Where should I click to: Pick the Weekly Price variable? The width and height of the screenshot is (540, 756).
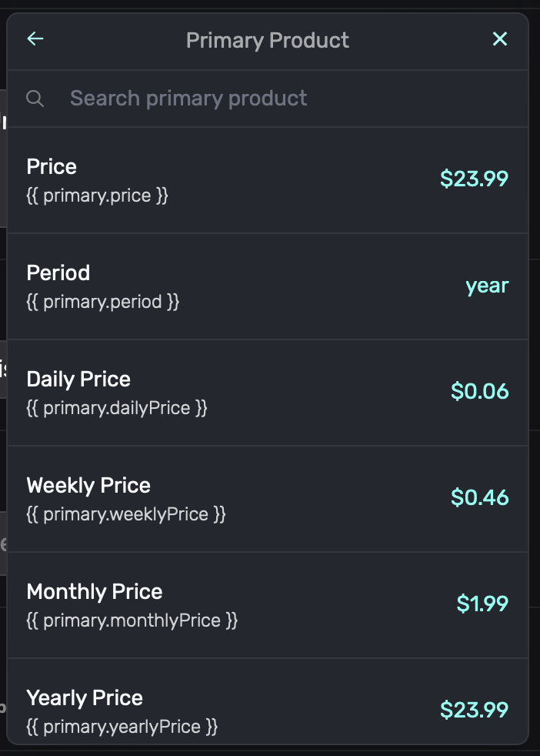click(268, 499)
